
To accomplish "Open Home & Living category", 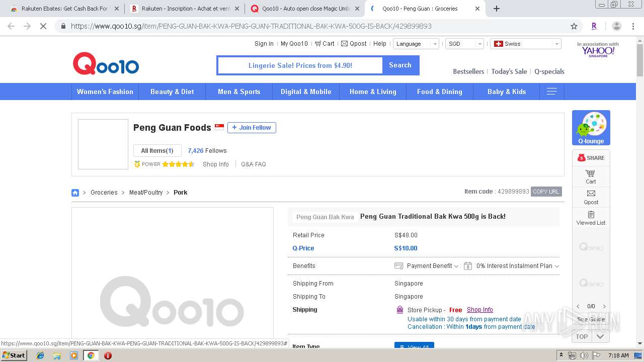I will [x=373, y=92].
